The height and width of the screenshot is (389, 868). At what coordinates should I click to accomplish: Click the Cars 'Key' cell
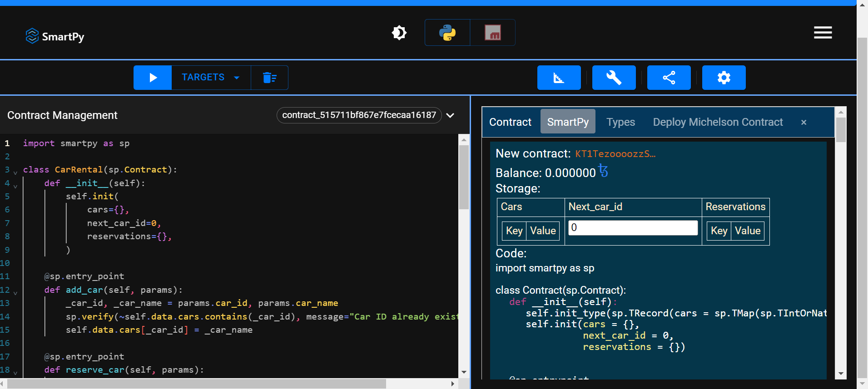pyautogui.click(x=514, y=231)
